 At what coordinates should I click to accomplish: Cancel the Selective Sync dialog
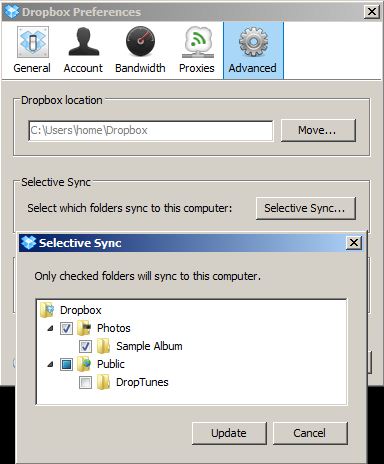point(310,433)
